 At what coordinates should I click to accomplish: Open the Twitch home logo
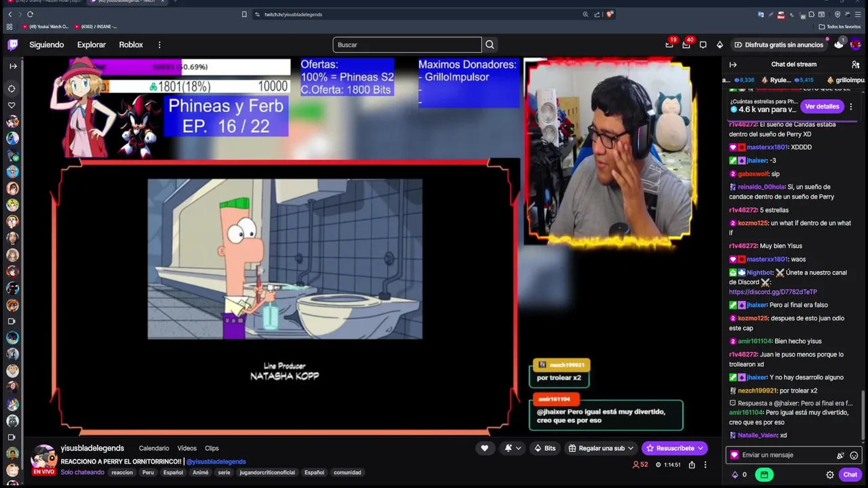13,45
